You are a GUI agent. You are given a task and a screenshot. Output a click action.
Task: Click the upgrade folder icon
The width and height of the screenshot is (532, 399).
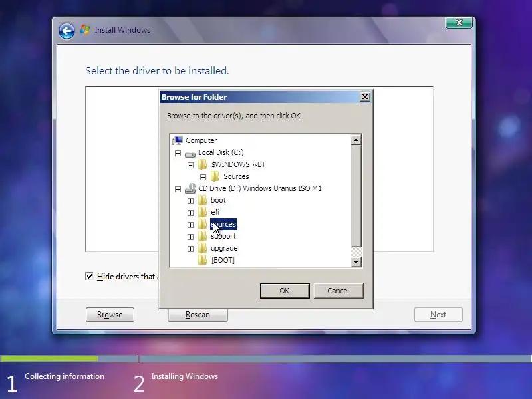pos(203,248)
